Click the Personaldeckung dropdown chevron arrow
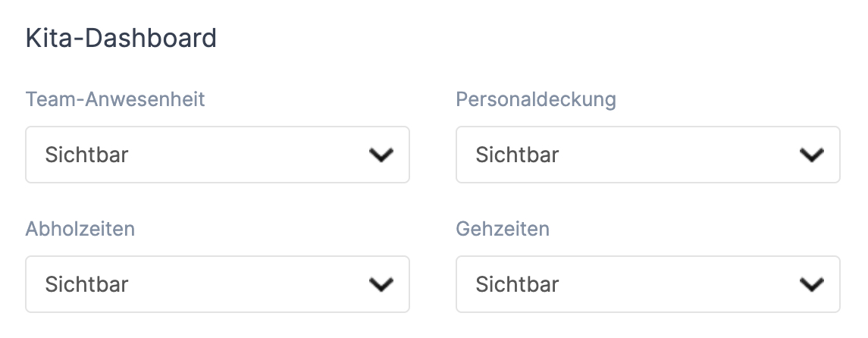 click(811, 155)
